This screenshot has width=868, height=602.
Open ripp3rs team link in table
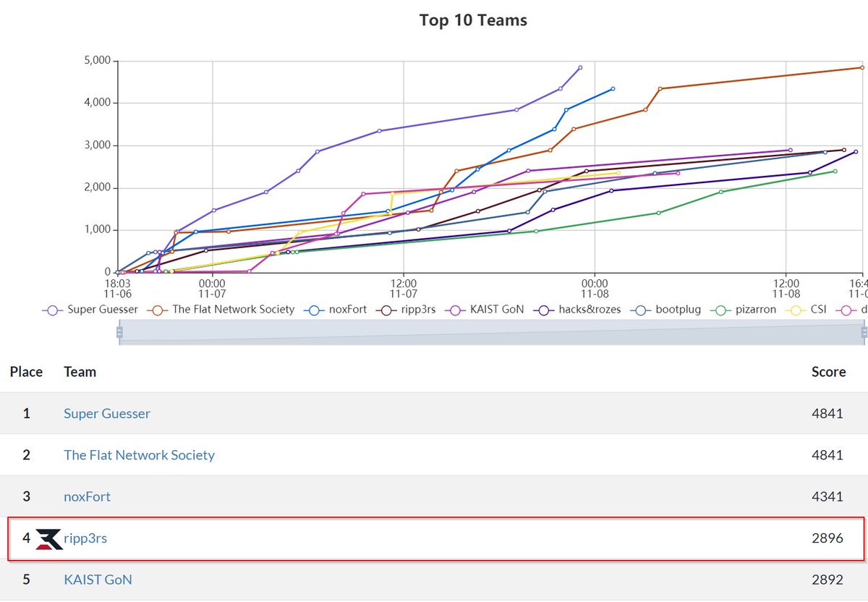(x=85, y=538)
